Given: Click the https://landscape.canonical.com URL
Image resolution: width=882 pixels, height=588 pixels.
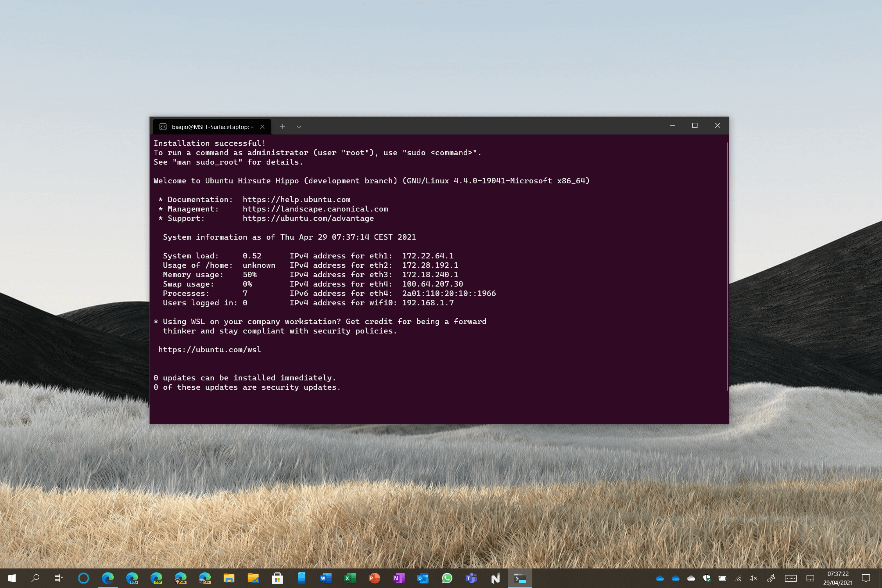Looking at the screenshot, I should point(315,209).
